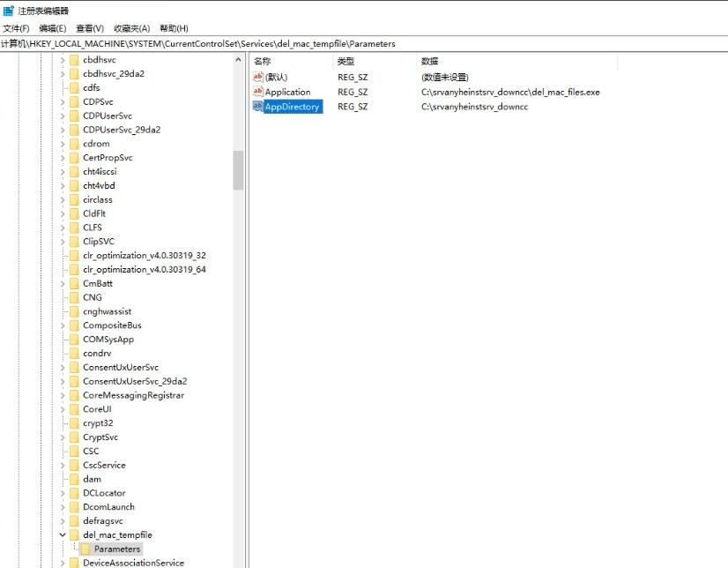The width and height of the screenshot is (728, 568).
Task: Open the 编辑(E) menu
Action: 52,28
